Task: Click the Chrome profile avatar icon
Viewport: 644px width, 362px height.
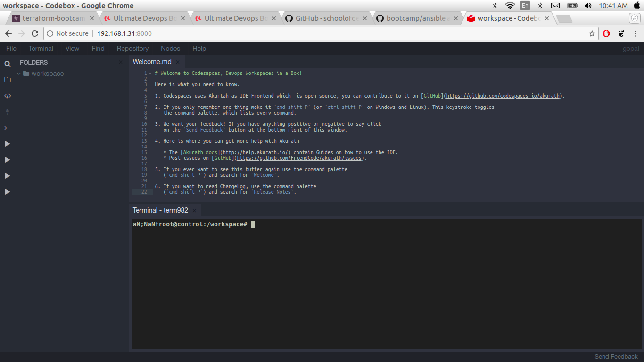Action: pos(635,18)
